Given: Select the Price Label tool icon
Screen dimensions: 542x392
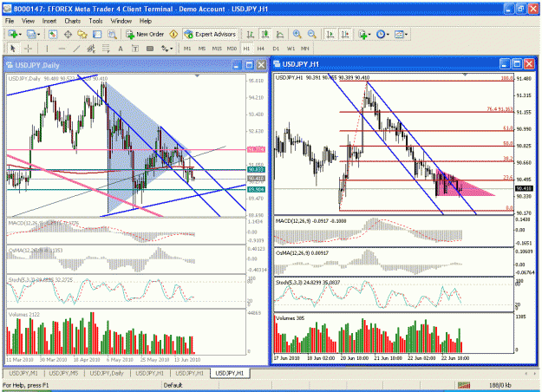Looking at the screenshot, I should click(x=150, y=49).
